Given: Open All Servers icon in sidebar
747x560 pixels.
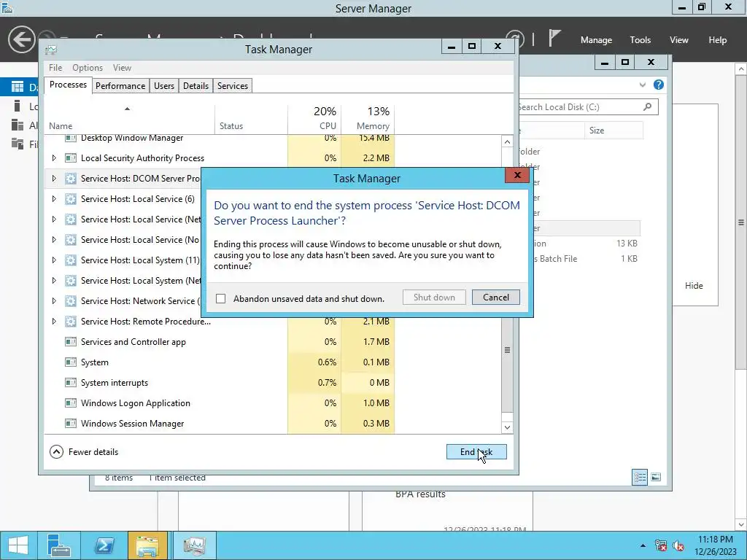Looking at the screenshot, I should (18, 125).
